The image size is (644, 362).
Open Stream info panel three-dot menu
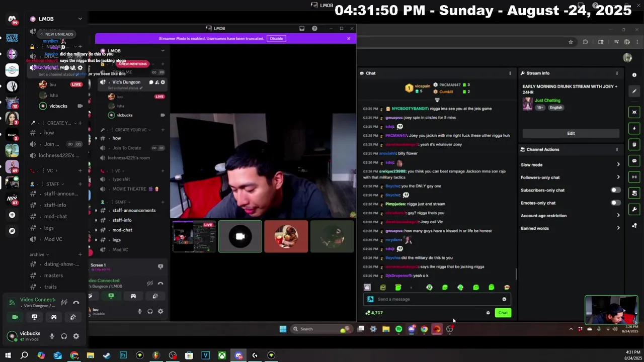617,73
